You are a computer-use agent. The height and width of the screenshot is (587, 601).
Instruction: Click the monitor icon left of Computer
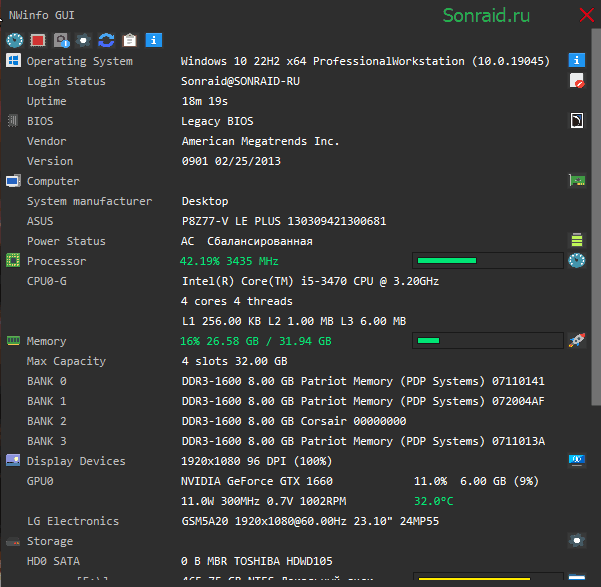pos(13,181)
